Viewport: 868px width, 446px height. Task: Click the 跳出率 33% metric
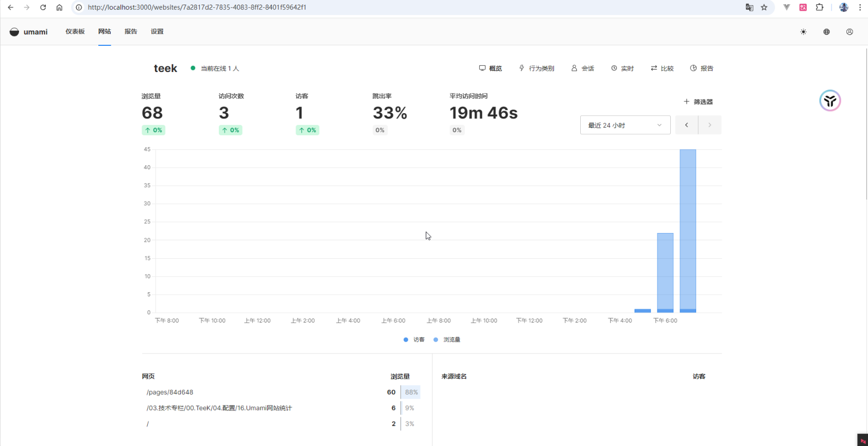point(390,114)
